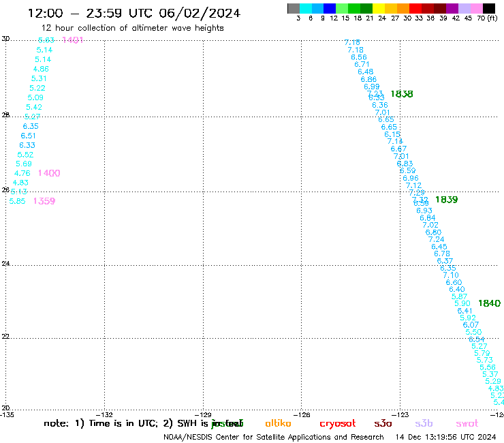The image size is (504, 443).
Task: Click the plot title showing 06/02/2024 date range
Action: click(x=134, y=13)
